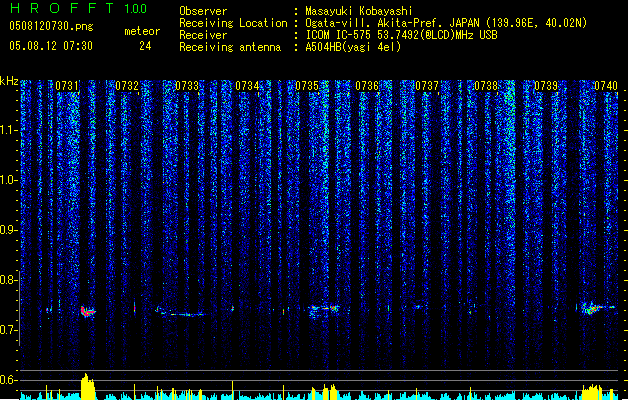Click the yellow power peak near 0740

592,392
